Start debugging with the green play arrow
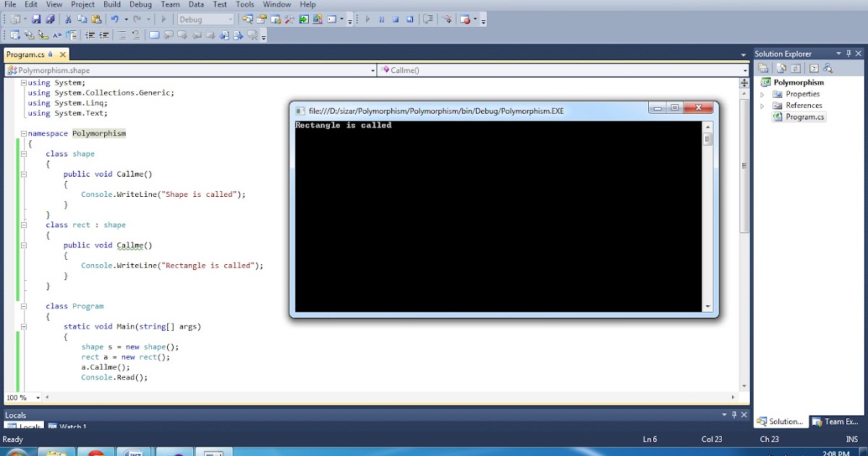The image size is (868, 456). (x=163, y=19)
